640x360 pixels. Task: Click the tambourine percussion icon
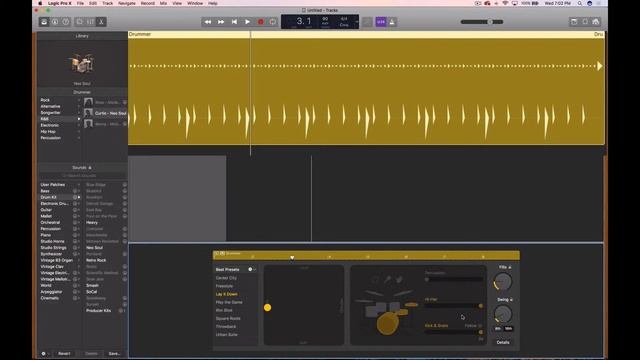pos(375,280)
